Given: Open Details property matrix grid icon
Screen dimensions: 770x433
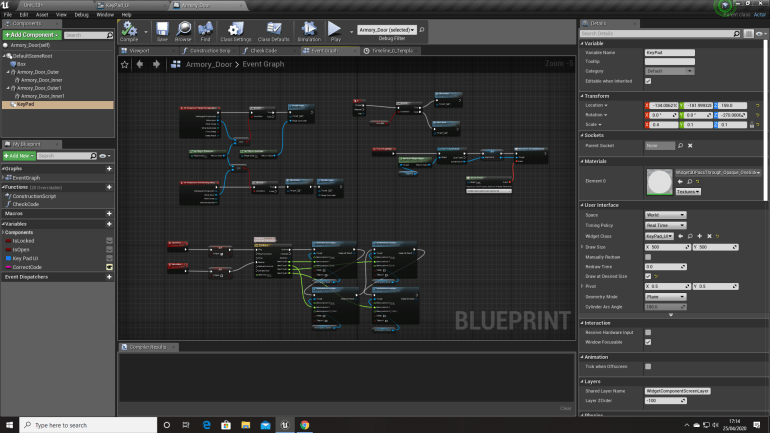Looking at the screenshot, I should coord(748,34).
